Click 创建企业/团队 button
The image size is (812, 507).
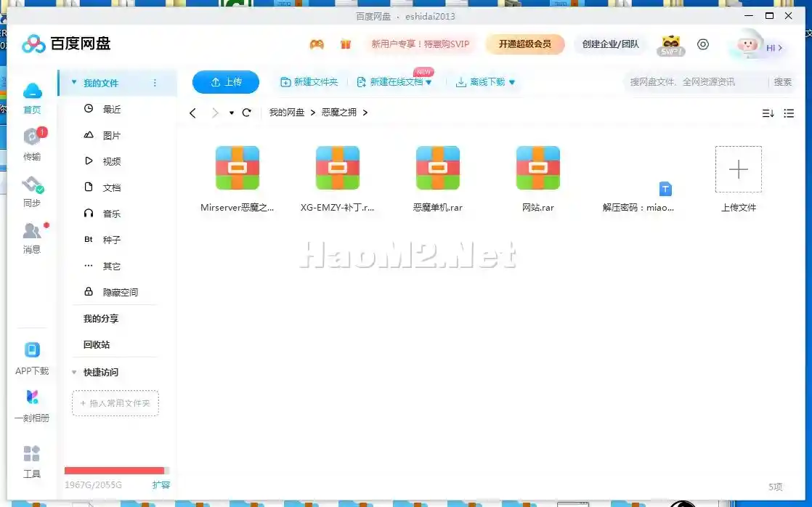(611, 44)
